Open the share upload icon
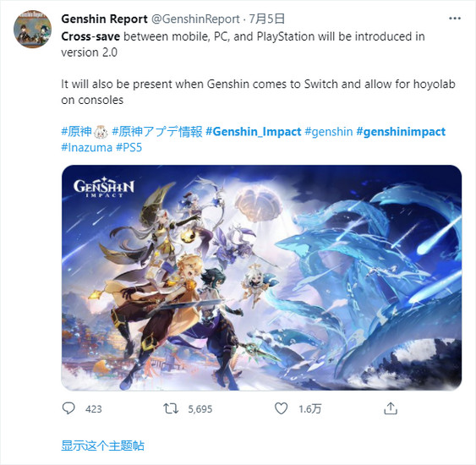476x465 pixels. click(391, 408)
